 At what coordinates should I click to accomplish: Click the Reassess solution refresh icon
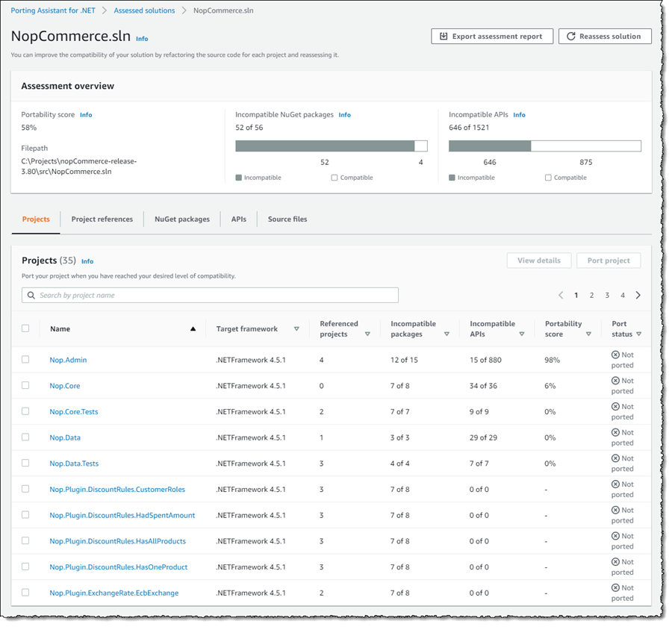click(571, 37)
